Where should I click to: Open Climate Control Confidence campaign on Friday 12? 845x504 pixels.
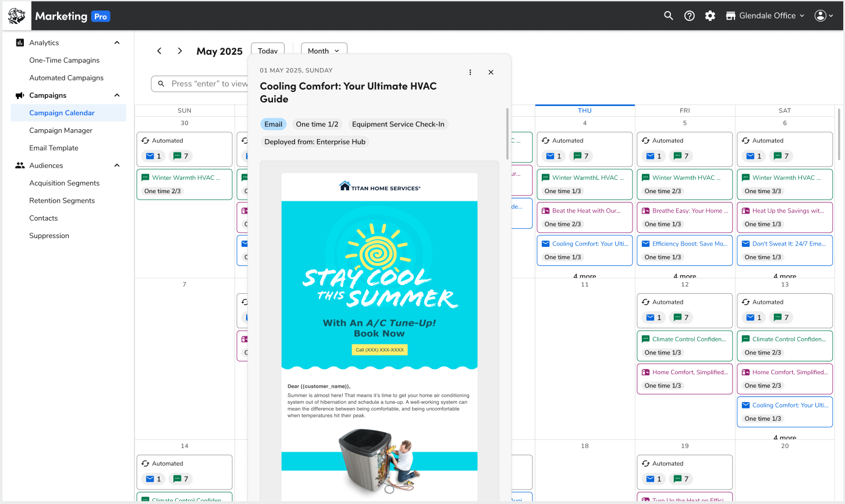pos(684,345)
